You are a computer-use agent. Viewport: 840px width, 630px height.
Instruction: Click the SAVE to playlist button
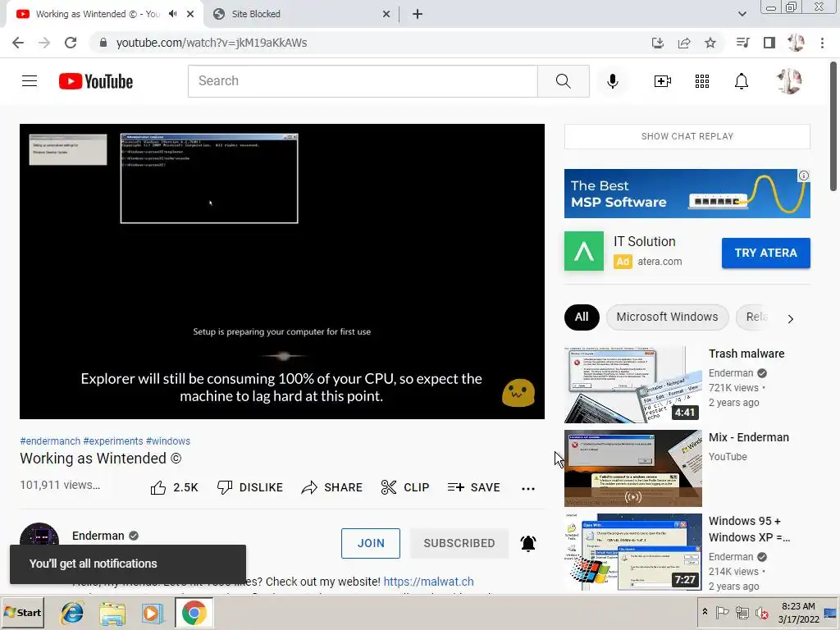[x=474, y=487]
